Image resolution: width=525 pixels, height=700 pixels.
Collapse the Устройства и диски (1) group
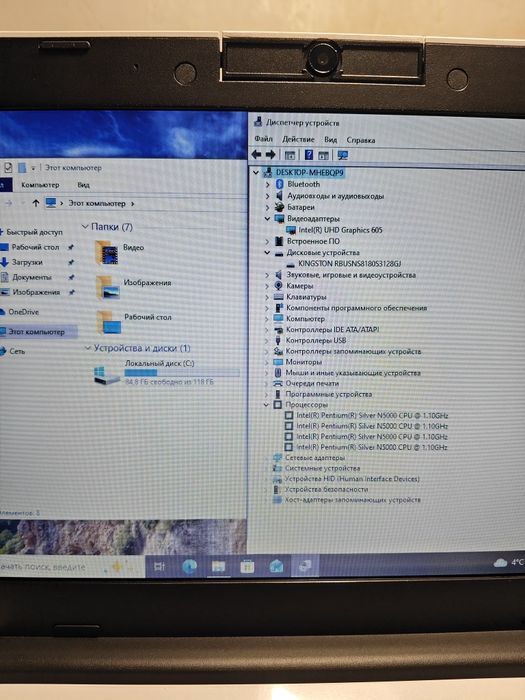pyautogui.click(x=88, y=348)
